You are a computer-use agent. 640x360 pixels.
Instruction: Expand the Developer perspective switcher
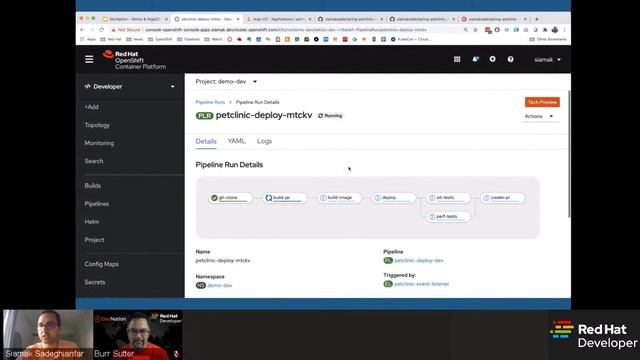coord(130,87)
